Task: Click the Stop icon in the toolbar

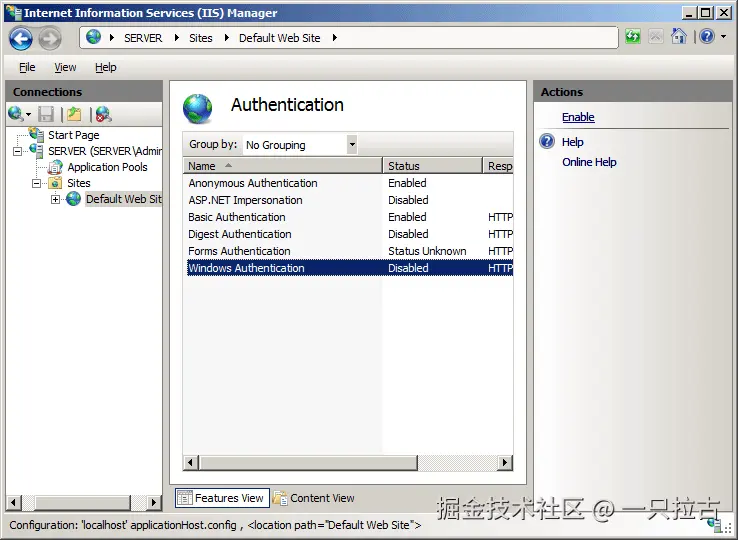Action: point(656,36)
